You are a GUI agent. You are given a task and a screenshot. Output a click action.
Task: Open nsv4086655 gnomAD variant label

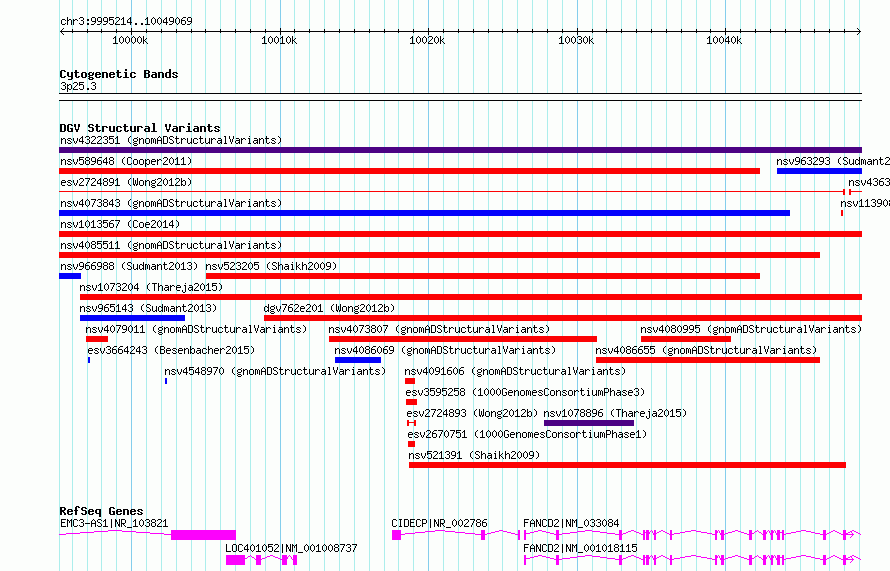pyautogui.click(x=706, y=350)
